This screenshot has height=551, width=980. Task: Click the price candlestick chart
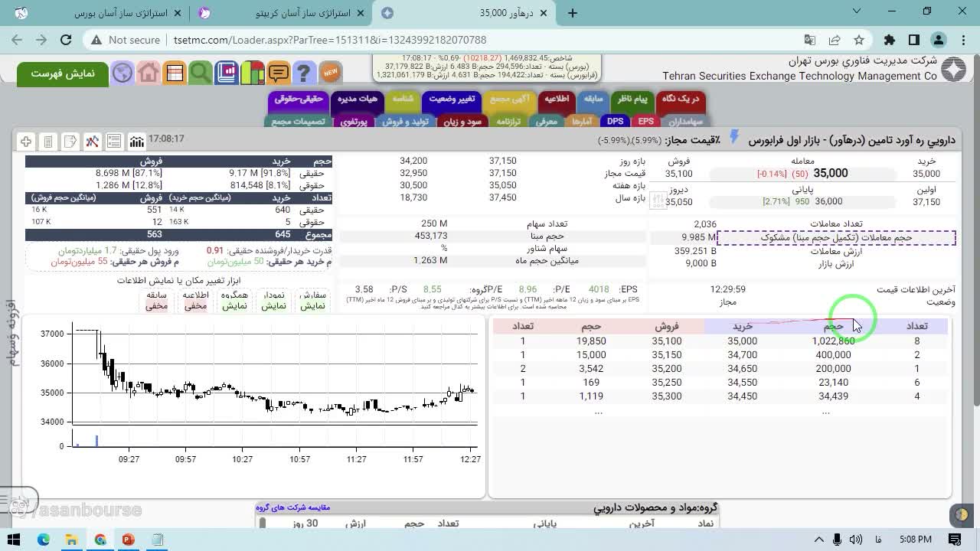click(274, 376)
